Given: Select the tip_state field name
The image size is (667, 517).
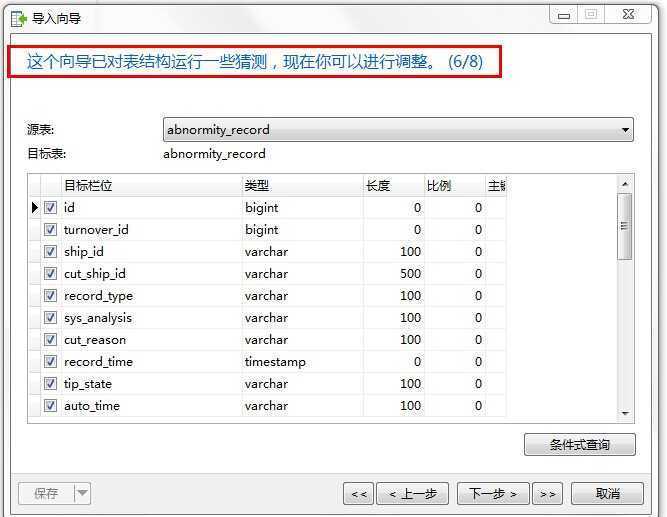Looking at the screenshot, I should pyautogui.click(x=88, y=384).
